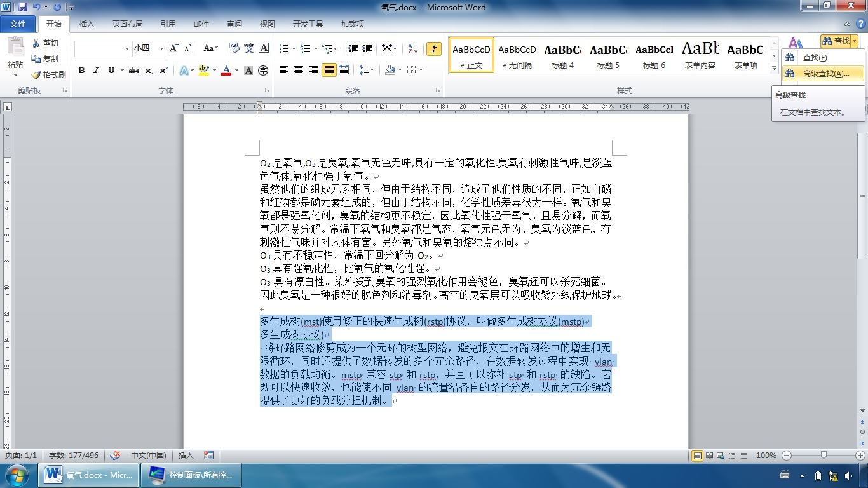Choose 高级查找(A)... menu entry
Image resolution: width=868 pixels, height=488 pixels.
pos(823,74)
